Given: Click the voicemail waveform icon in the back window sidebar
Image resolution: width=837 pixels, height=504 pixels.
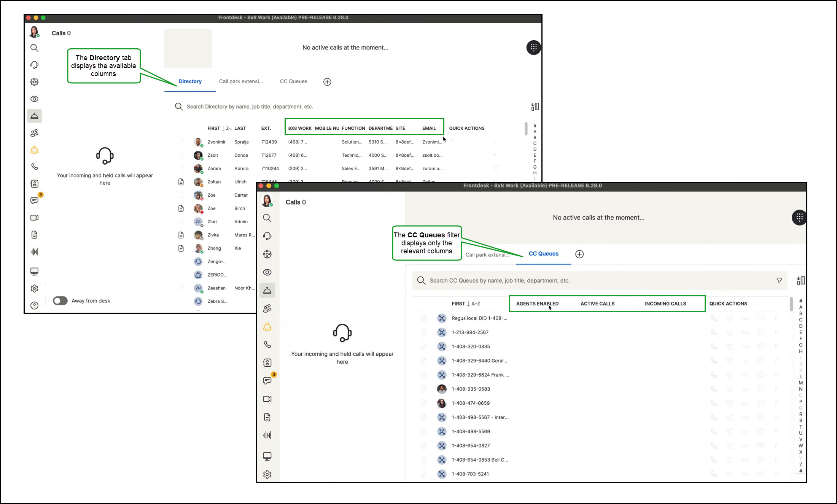Looking at the screenshot, I should click(x=35, y=251).
